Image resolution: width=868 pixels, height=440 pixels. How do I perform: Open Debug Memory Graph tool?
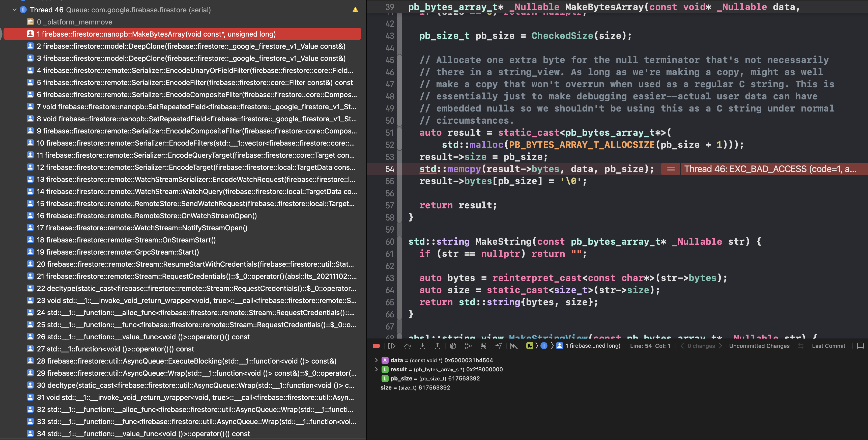468,346
